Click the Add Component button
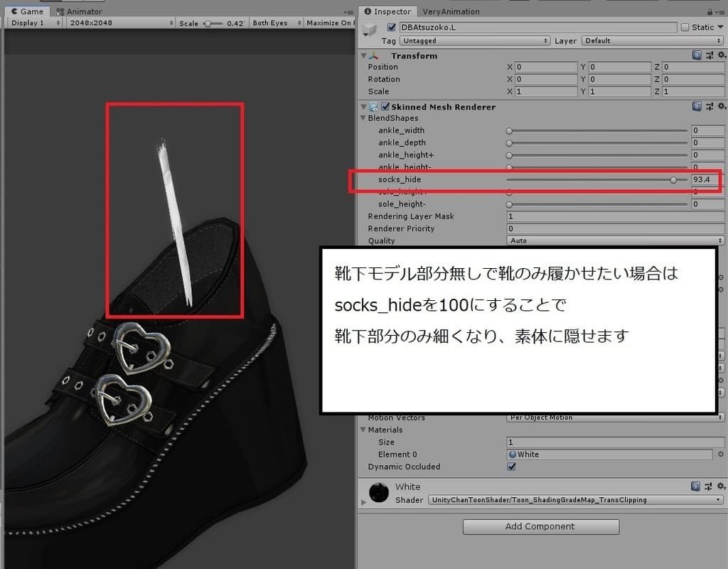 pyautogui.click(x=540, y=526)
